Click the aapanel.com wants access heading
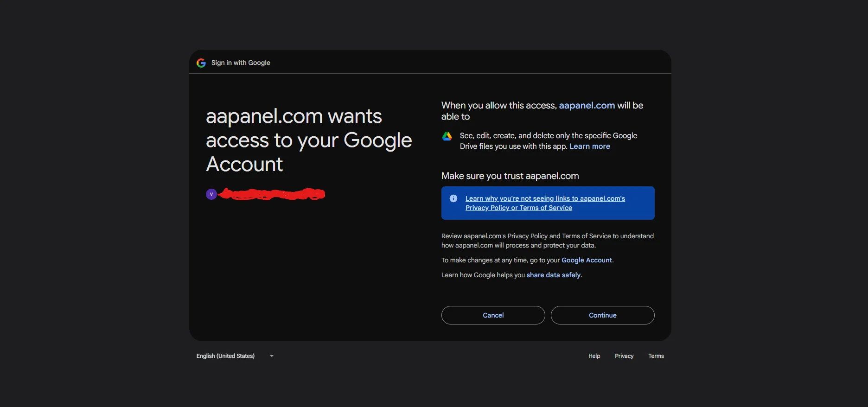Screen dimensions: 868x407 point(308,140)
